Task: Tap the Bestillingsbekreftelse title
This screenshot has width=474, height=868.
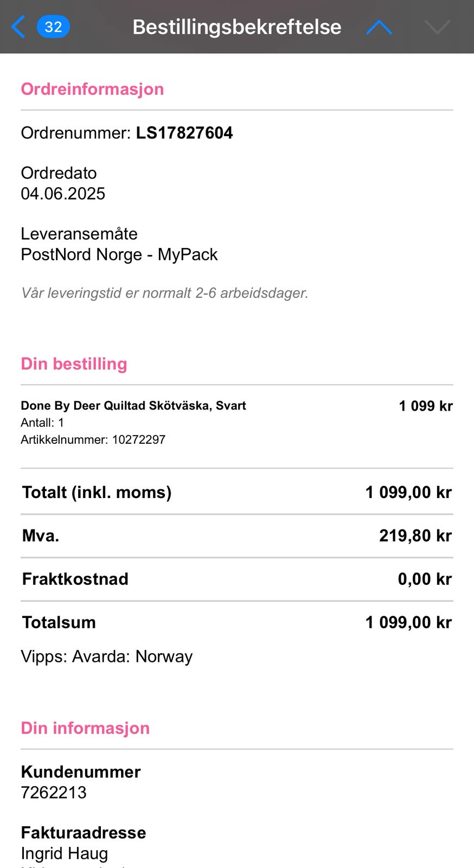Action: 237,27
